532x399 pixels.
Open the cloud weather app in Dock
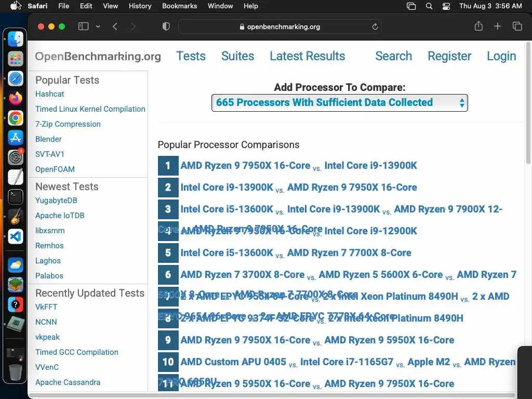[15, 265]
